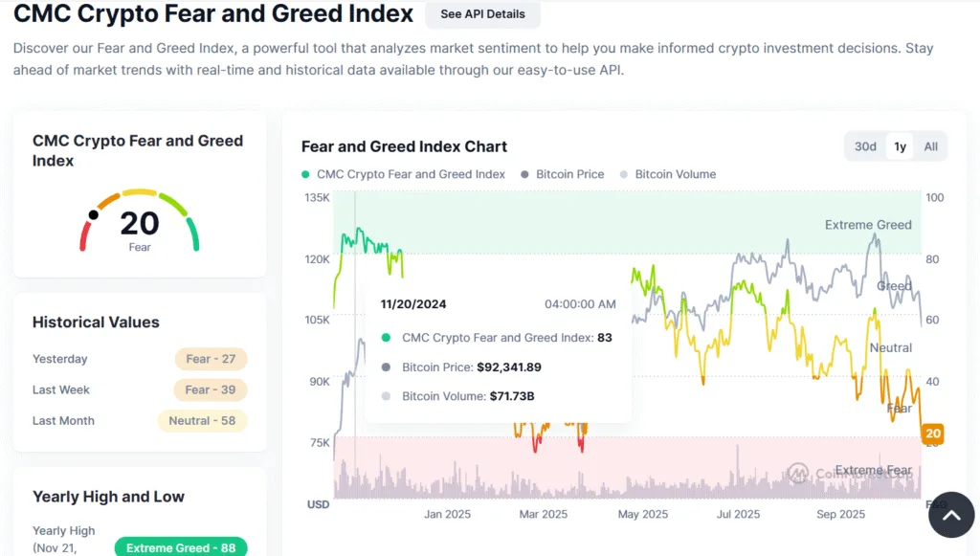Switch to the 30d time range tab
Screen dimensions: 980x556
pos(864,146)
